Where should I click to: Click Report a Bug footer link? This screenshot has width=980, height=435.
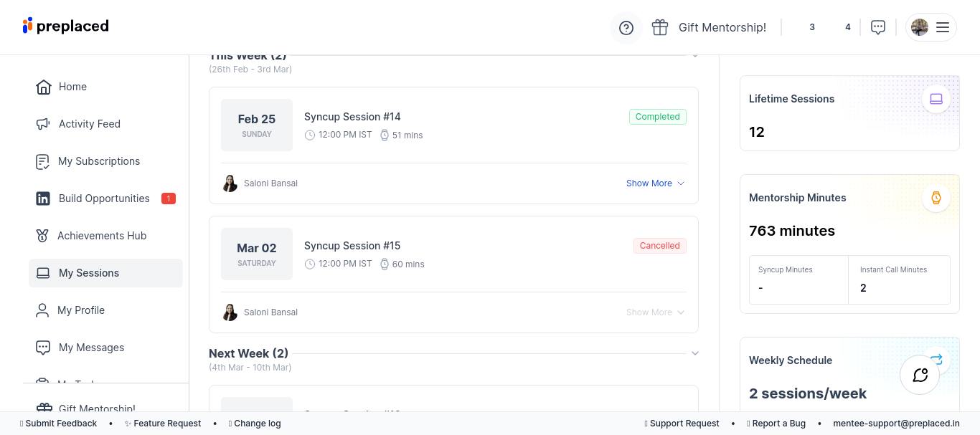pyautogui.click(x=778, y=424)
